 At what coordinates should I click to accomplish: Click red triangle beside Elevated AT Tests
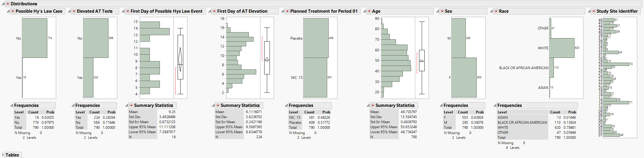pyautogui.click(x=74, y=11)
